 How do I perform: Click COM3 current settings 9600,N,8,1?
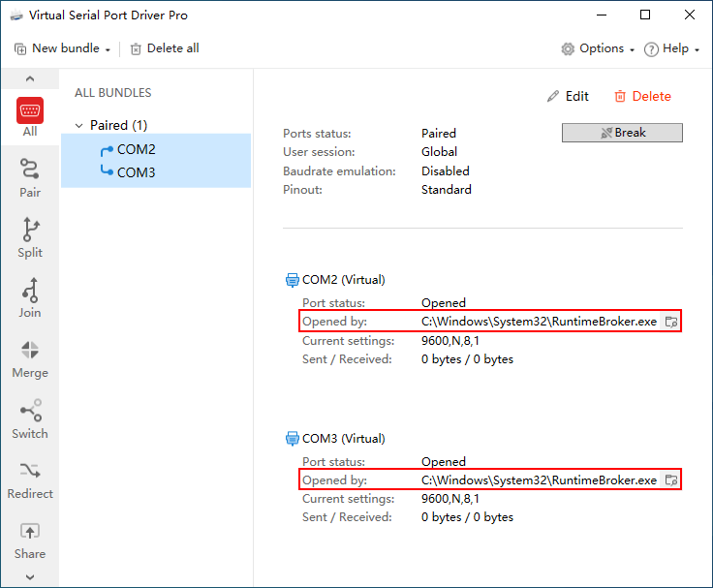click(450, 499)
